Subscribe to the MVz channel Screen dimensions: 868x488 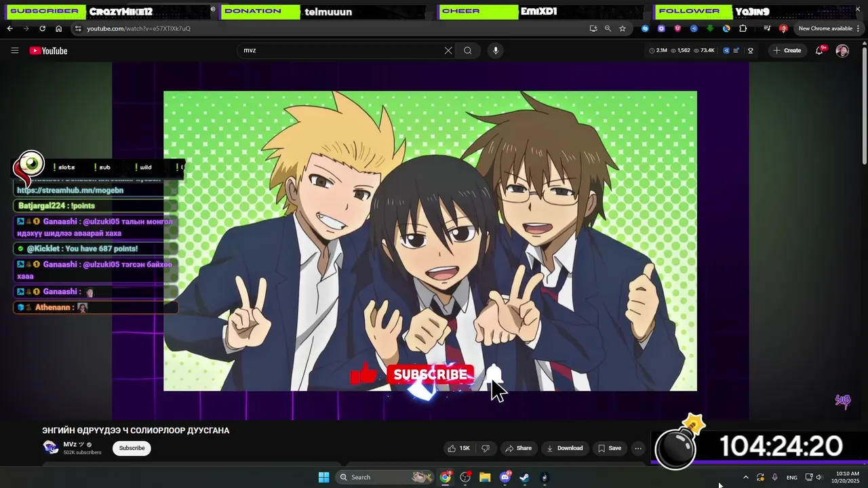(x=132, y=448)
